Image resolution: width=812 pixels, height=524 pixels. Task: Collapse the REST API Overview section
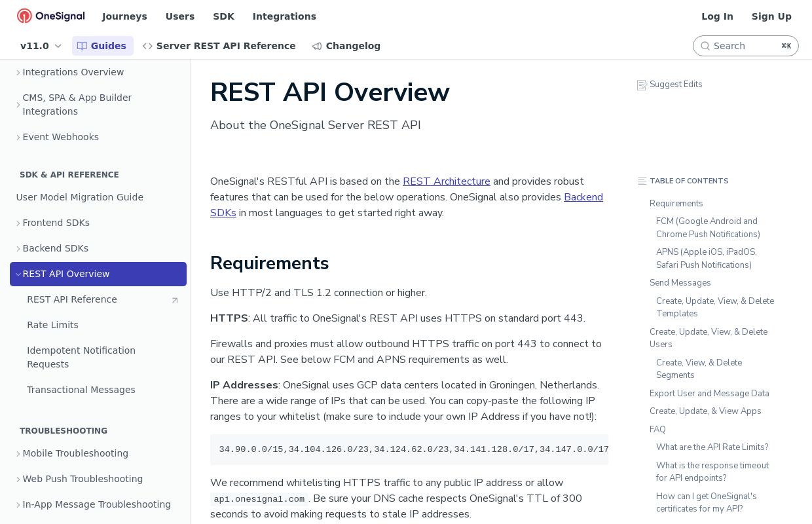[18, 274]
